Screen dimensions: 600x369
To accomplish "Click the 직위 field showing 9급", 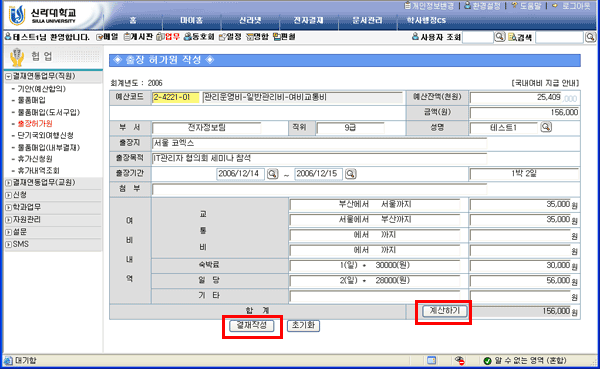I will point(350,128).
